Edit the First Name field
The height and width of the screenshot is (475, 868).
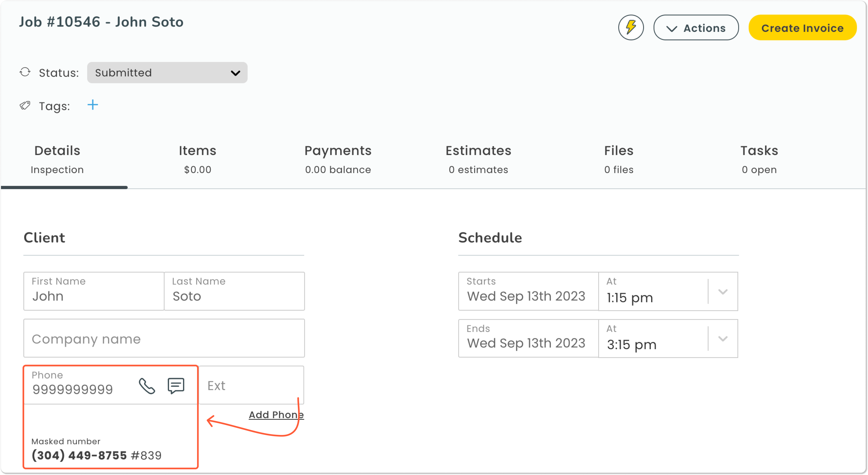click(94, 291)
